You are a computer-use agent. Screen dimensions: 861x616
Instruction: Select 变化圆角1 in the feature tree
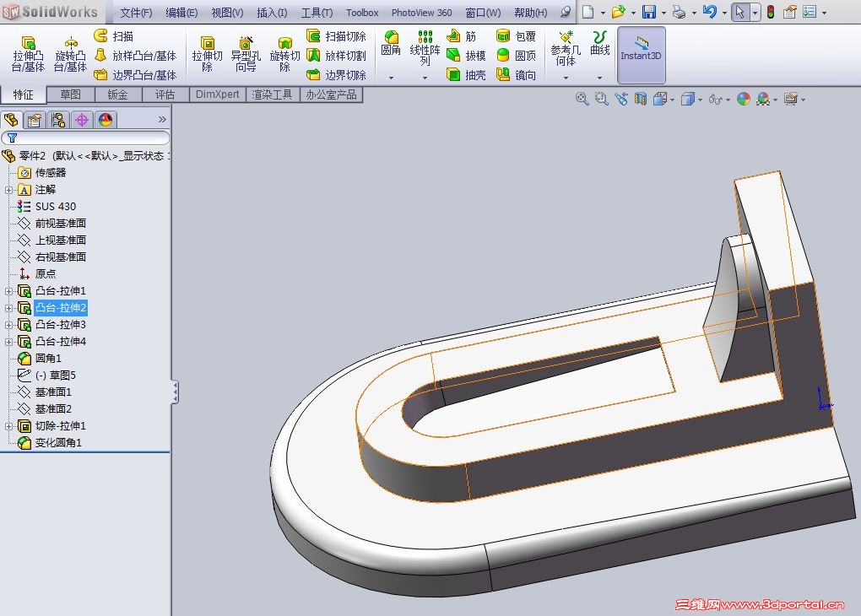click(x=57, y=443)
